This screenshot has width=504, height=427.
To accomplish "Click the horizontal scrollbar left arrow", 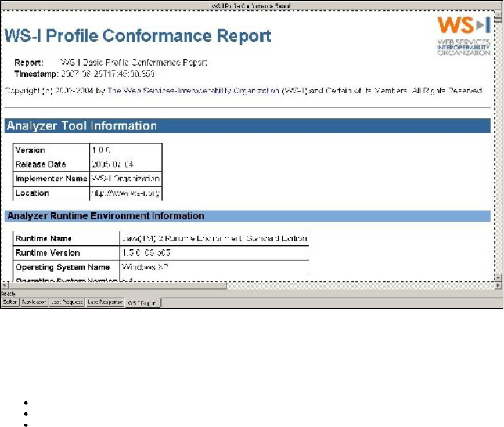I will click(5, 285).
